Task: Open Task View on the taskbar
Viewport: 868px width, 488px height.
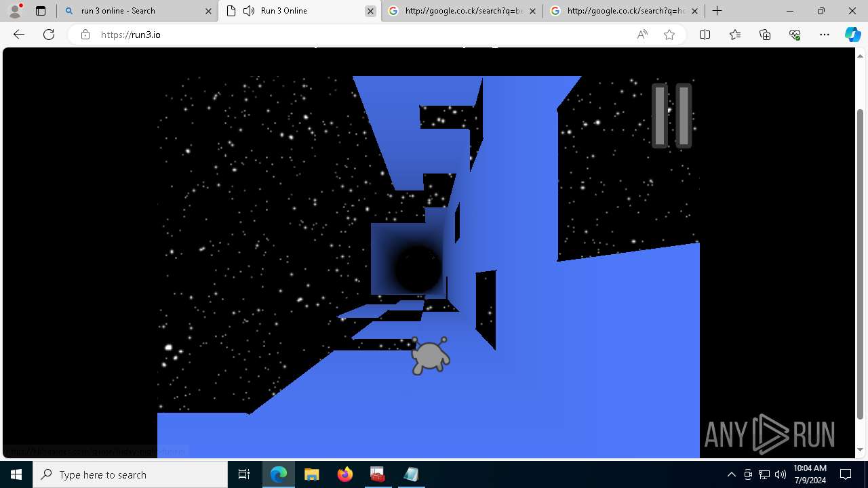Action: (244, 474)
